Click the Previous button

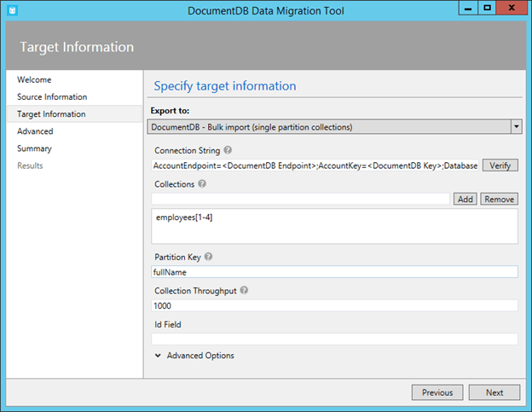click(437, 392)
